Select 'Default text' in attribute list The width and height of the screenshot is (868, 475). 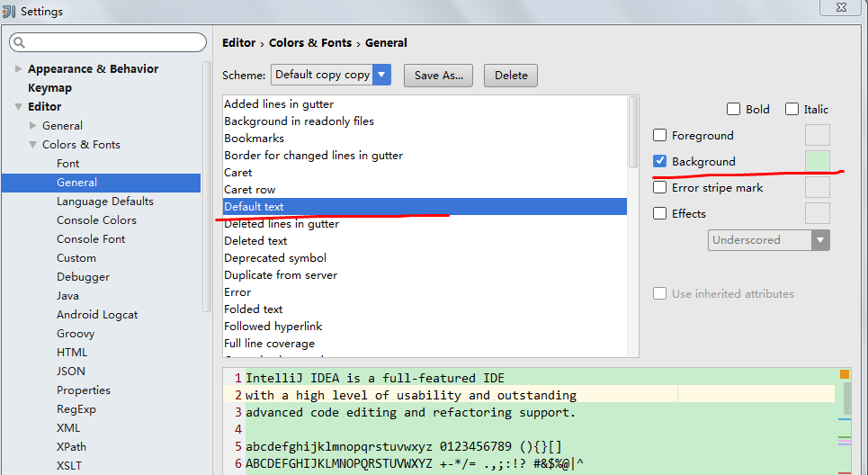[425, 207]
